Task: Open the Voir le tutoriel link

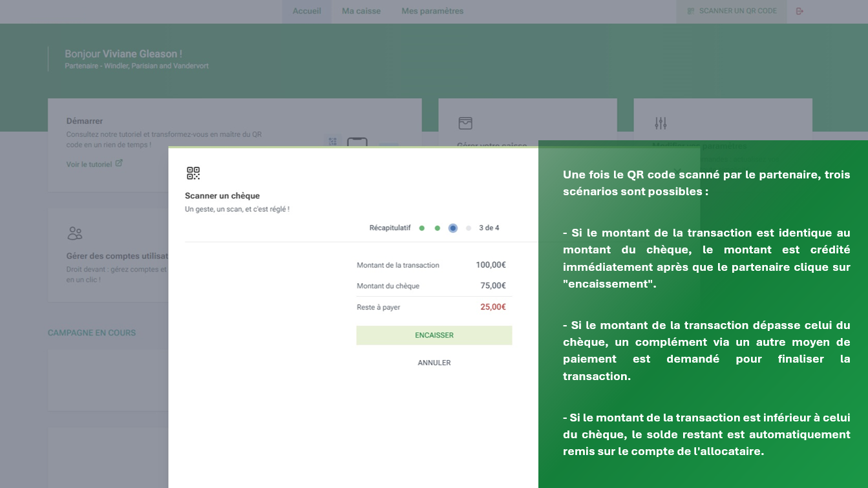Action: [x=89, y=164]
